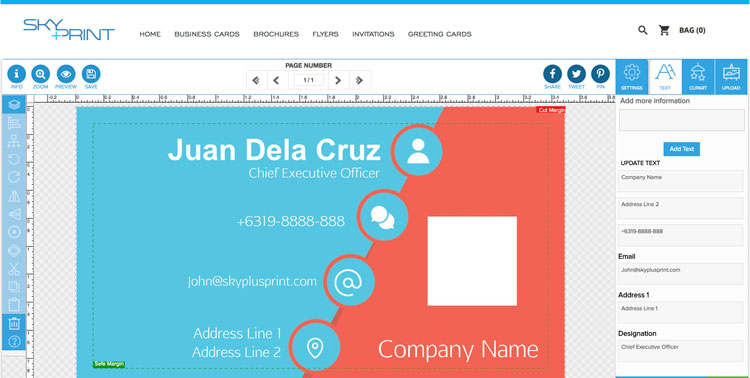
Task: Open the HOME menu item
Action: [150, 34]
